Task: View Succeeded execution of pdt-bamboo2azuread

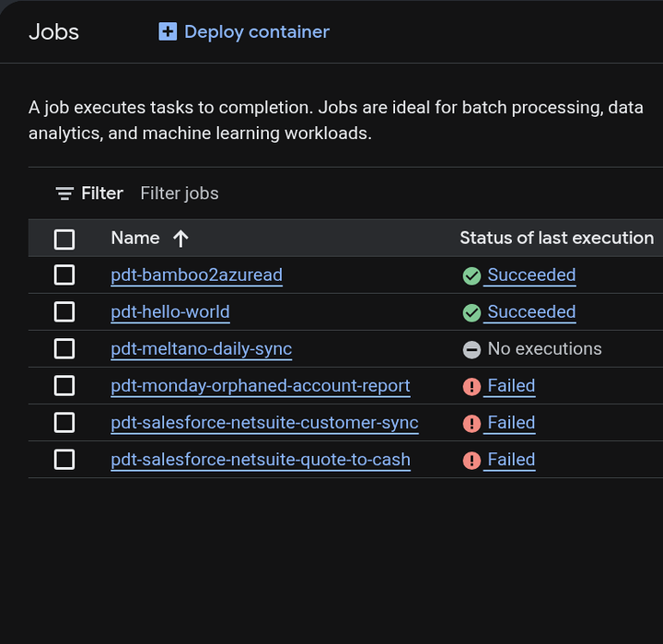Action: pyautogui.click(x=531, y=275)
